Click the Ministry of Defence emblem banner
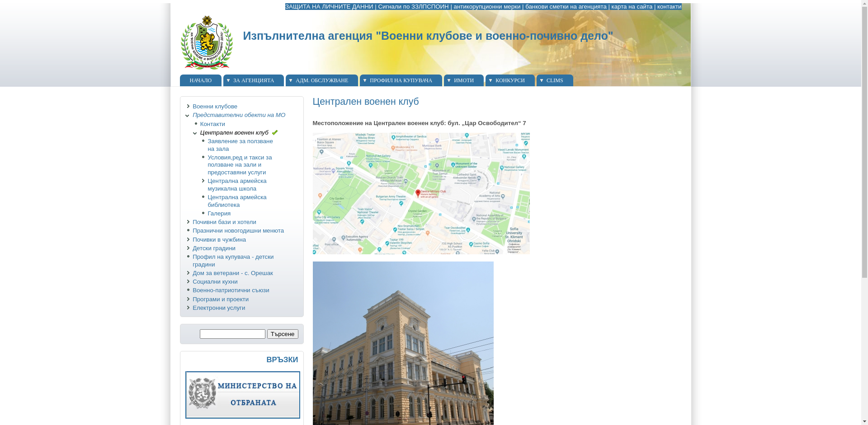 (243, 394)
